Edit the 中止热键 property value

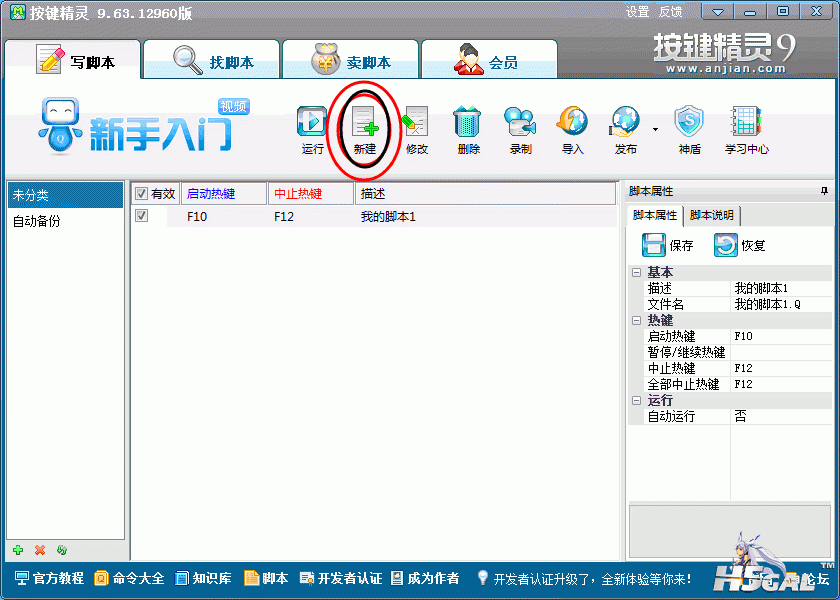point(781,369)
